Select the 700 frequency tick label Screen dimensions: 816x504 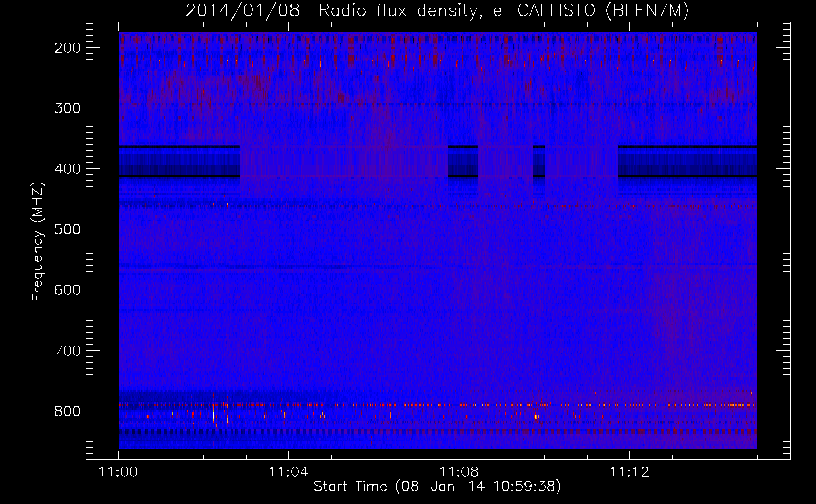point(68,350)
